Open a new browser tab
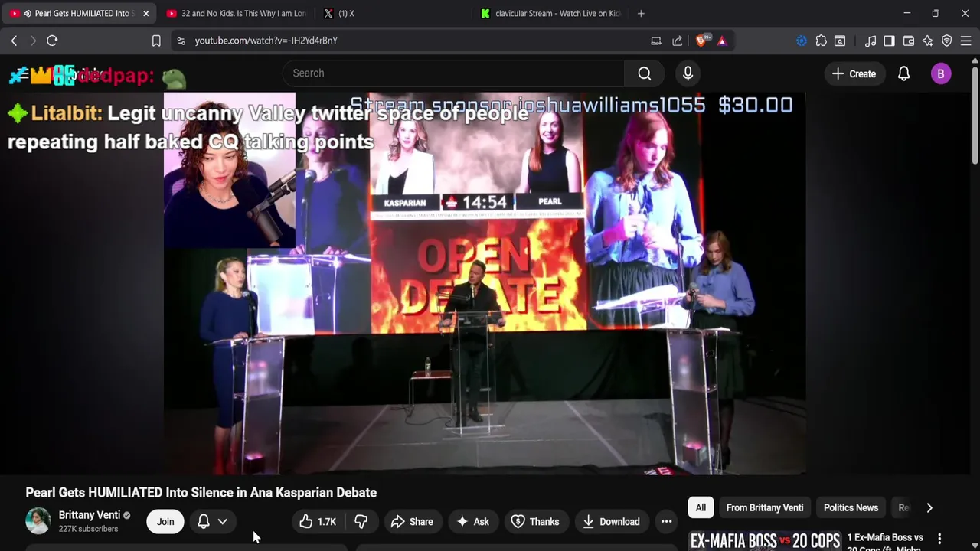This screenshot has height=551, width=980. click(x=641, y=13)
